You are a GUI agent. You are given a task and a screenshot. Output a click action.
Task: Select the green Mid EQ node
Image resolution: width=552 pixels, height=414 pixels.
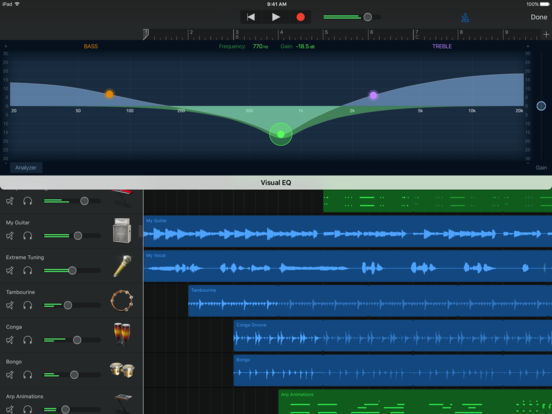coord(281,134)
